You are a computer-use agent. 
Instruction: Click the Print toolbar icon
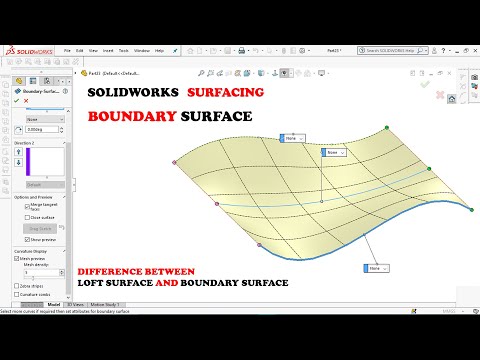(242, 51)
